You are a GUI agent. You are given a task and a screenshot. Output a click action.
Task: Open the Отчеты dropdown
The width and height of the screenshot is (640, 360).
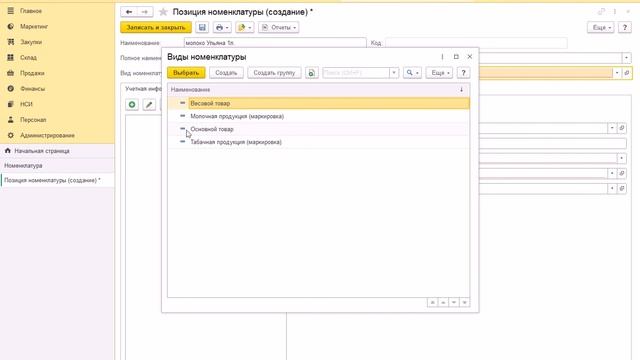(279, 27)
